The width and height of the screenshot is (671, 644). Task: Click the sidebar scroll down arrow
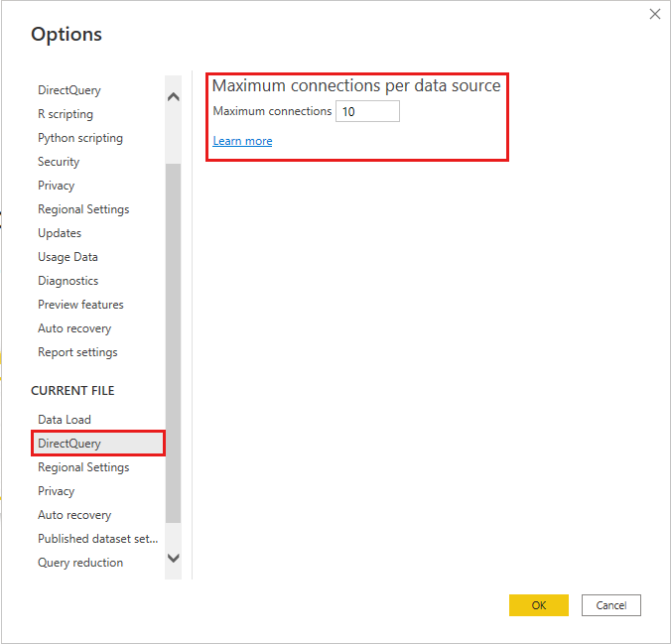[174, 558]
